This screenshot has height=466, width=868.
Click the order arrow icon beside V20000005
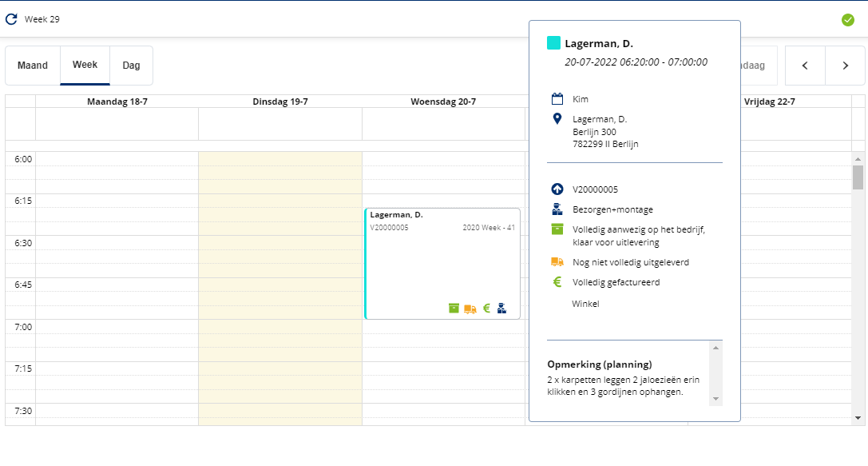click(557, 189)
